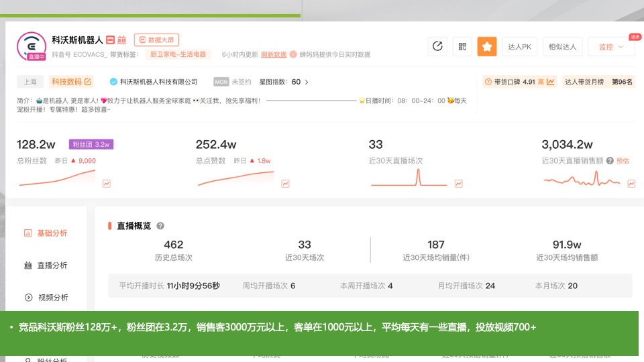Click the 462 历史总场次 value
This screenshot has width=644, height=362.
173,245
